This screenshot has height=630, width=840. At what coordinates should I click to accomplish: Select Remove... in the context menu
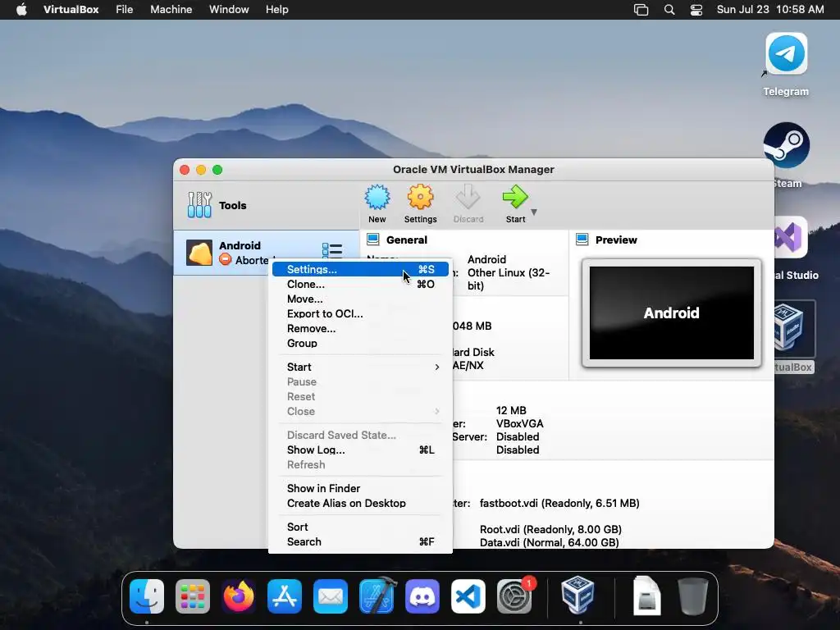[361, 329]
